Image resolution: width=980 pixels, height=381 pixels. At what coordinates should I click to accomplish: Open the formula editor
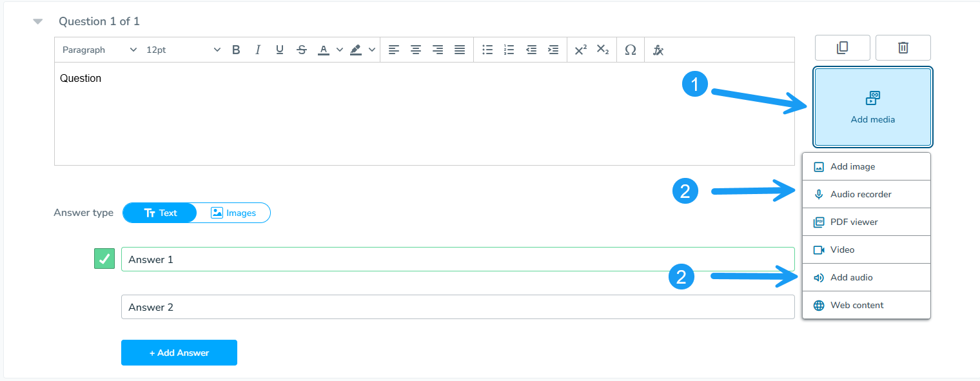pyautogui.click(x=658, y=50)
